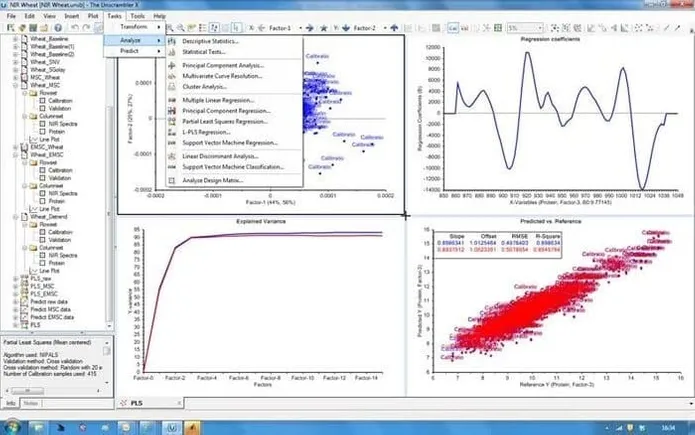Select the Wheat_SNV tree item

tap(45, 62)
